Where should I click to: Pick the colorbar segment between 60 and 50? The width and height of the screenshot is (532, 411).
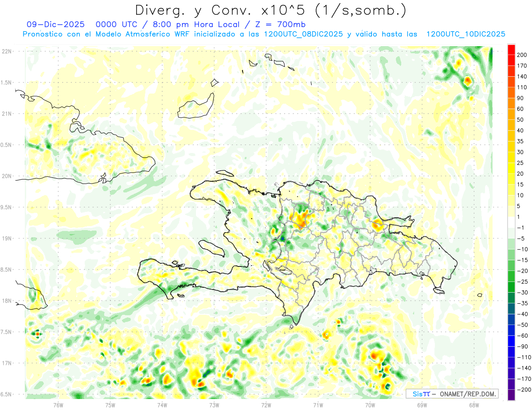[x=511, y=114]
